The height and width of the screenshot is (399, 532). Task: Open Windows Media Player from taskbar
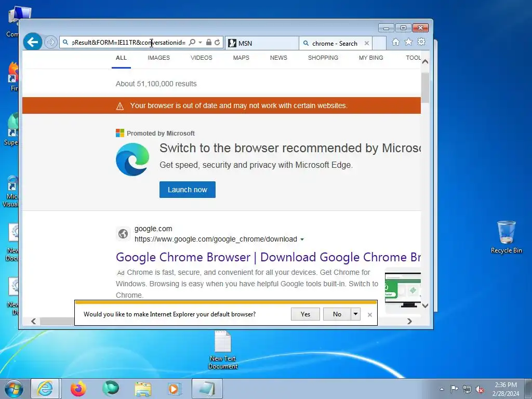175,389
